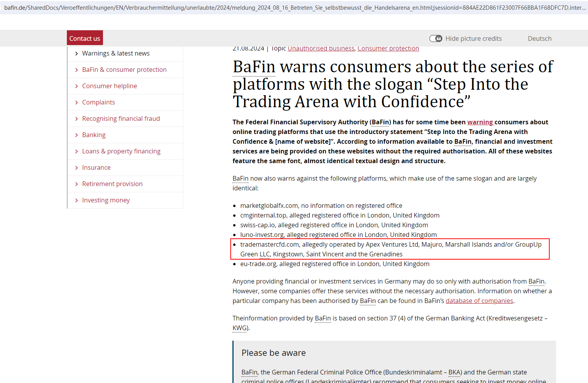Go to Consumer helpline section
The image size is (588, 383).
point(110,86)
